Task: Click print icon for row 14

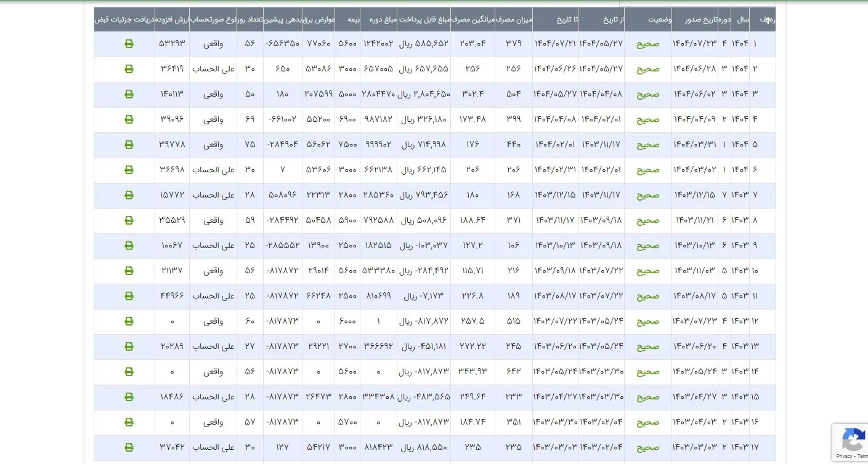Action: point(129,372)
